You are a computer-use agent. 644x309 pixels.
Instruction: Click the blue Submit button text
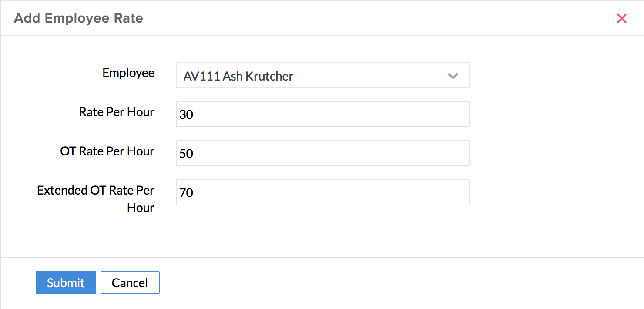(66, 283)
